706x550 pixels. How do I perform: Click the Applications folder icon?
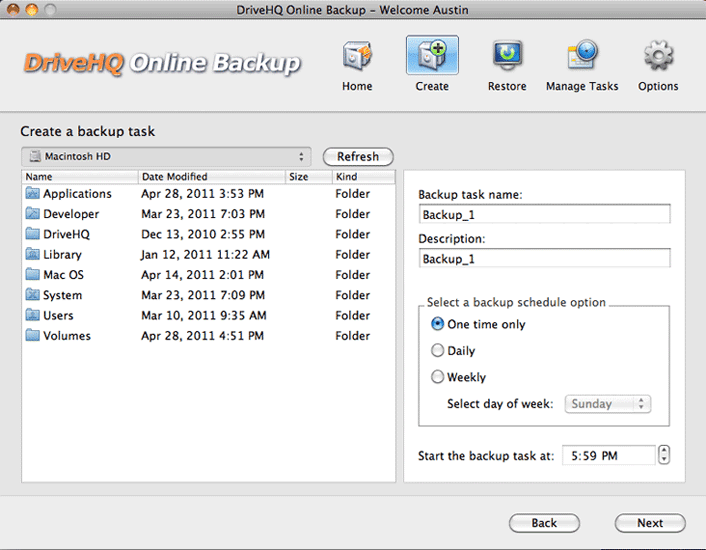click(33, 194)
